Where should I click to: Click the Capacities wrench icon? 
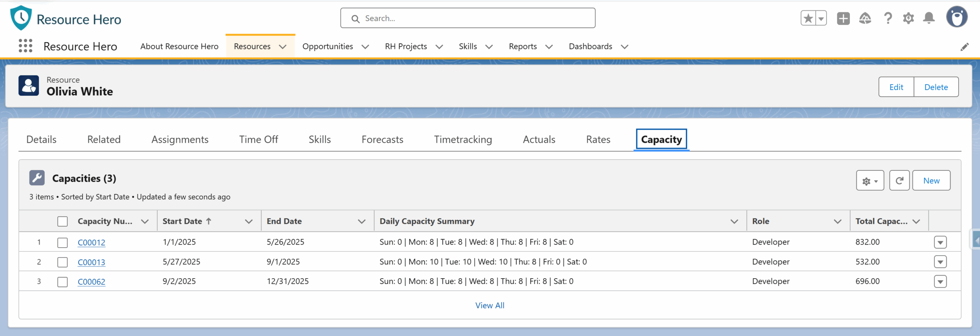click(37, 178)
